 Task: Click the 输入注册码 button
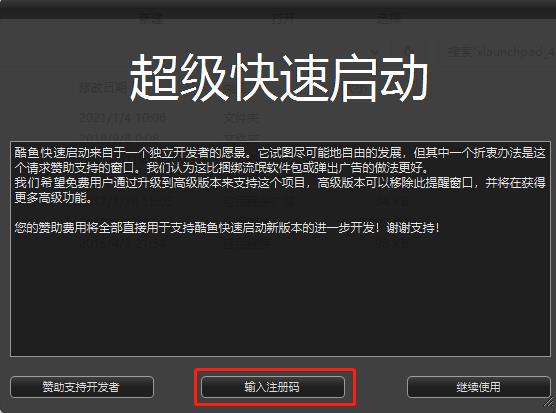273,387
